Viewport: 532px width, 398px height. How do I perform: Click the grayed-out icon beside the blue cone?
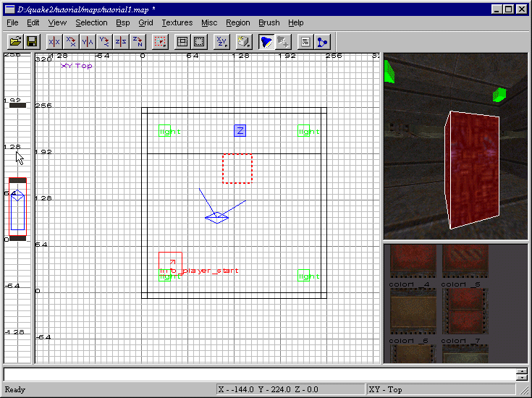click(283, 42)
